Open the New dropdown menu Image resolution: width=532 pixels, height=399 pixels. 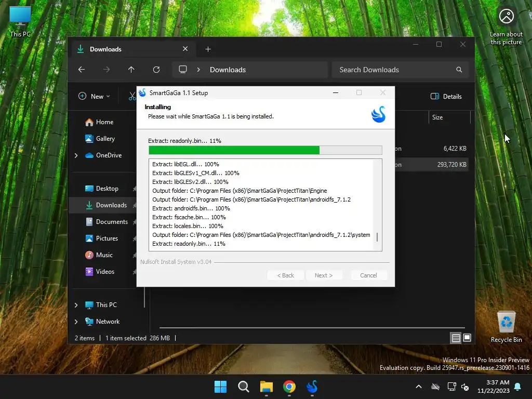94,96
